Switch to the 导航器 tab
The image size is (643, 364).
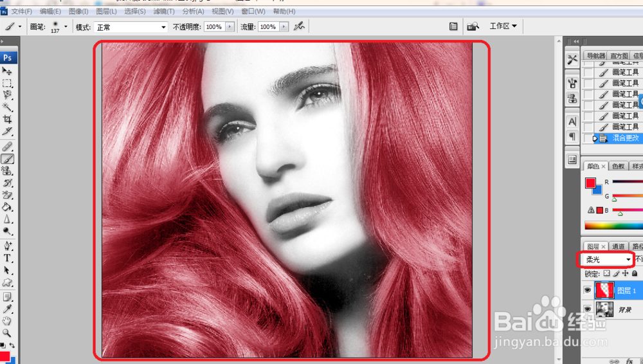coord(596,55)
